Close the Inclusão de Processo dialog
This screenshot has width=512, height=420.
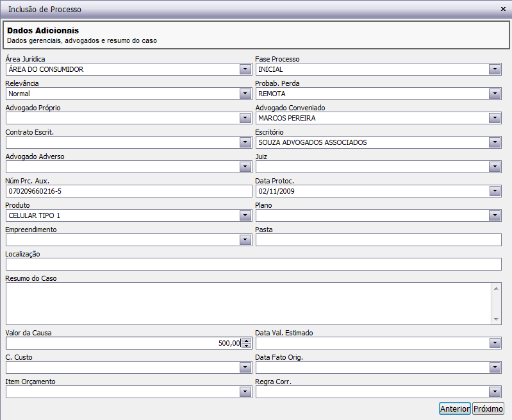point(503,10)
